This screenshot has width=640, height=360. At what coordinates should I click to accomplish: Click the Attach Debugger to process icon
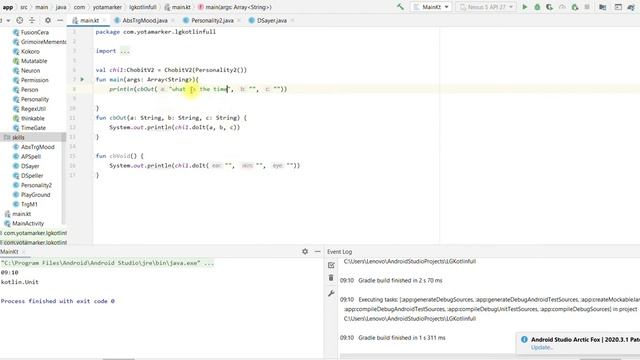coord(575,7)
